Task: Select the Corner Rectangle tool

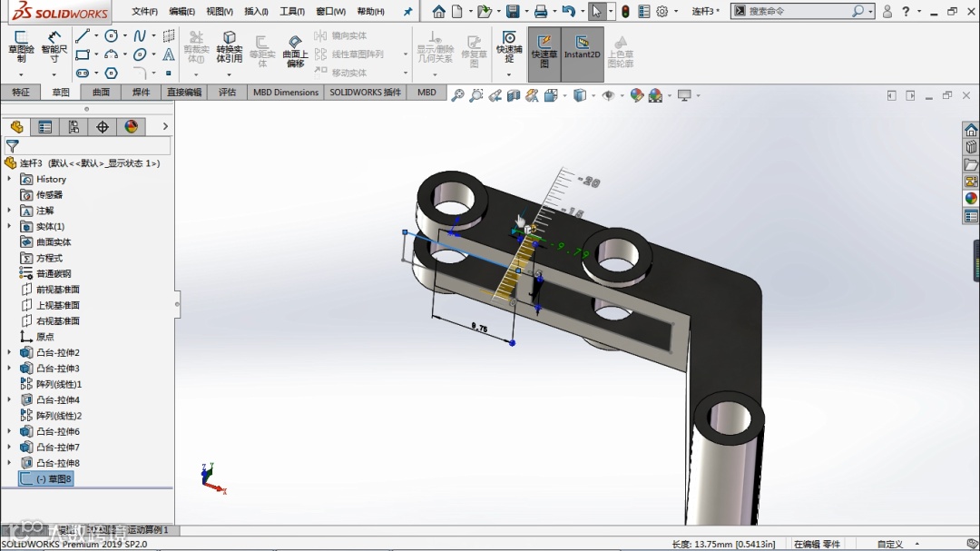Action: [82, 55]
